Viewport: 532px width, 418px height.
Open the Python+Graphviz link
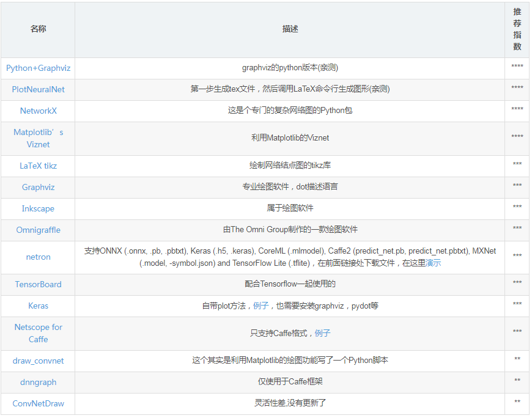[38, 68]
